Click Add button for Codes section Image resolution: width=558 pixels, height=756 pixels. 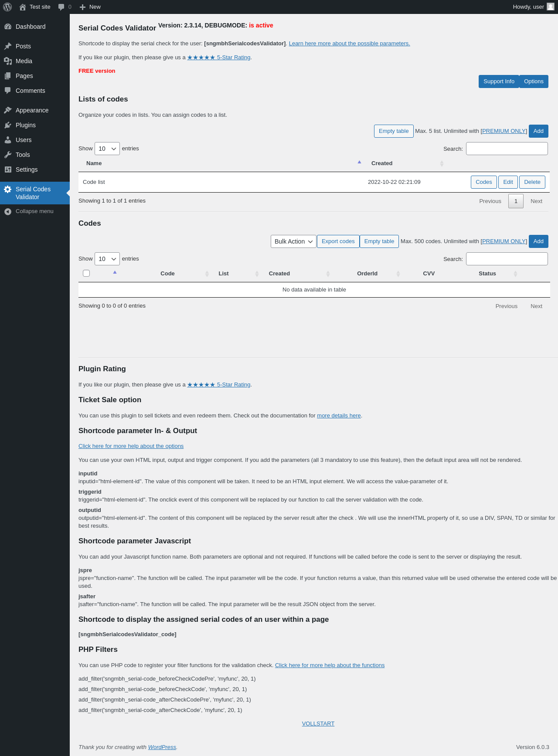[x=538, y=241]
